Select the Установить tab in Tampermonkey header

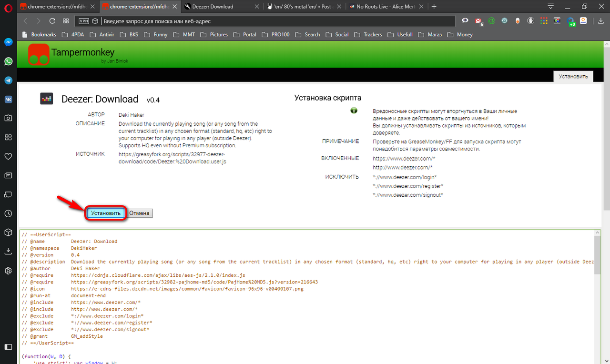coord(573,76)
